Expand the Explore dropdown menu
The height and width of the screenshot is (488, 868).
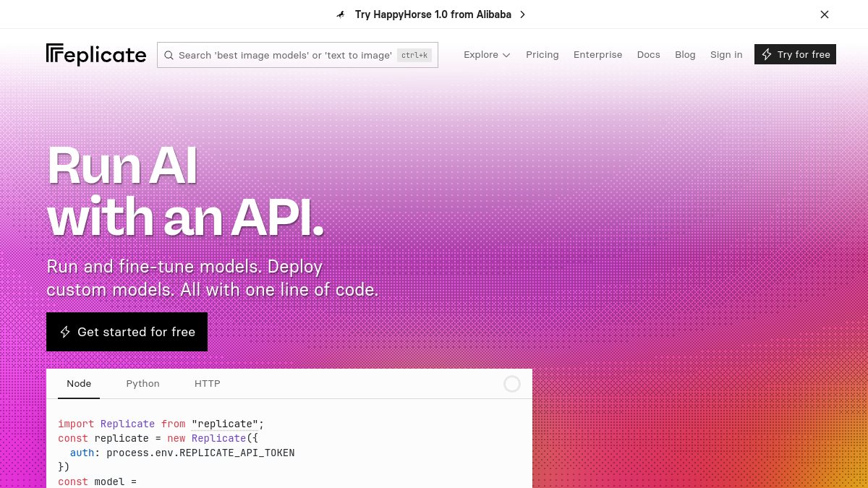[487, 55]
